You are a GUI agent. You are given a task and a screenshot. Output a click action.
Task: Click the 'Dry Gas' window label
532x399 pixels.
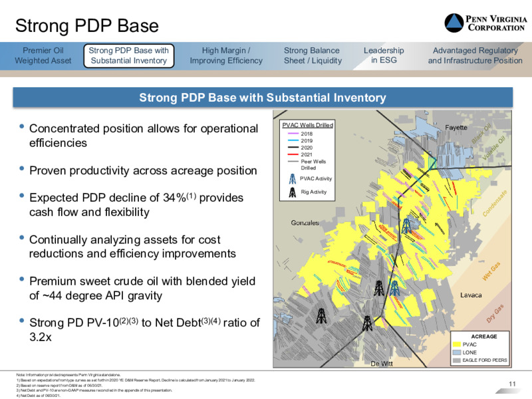coord(495,313)
